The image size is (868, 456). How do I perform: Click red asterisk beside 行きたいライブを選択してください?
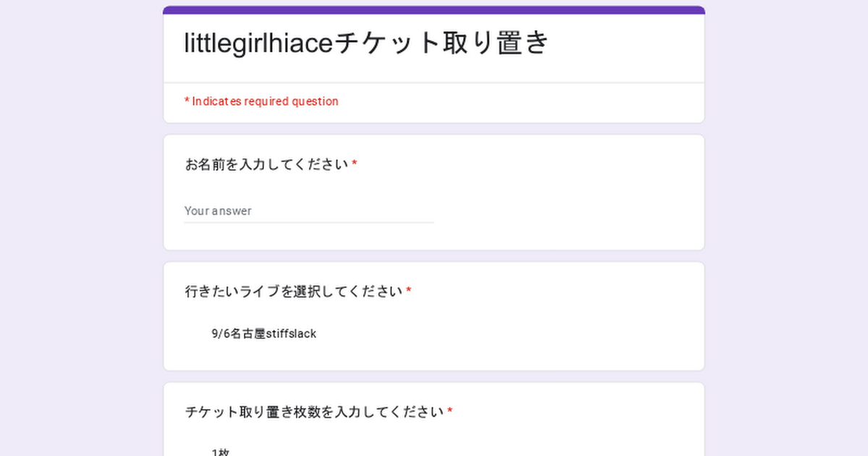[409, 291]
